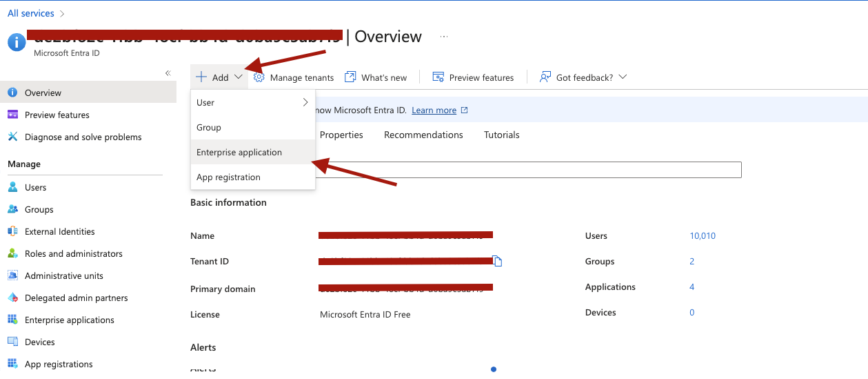Viewport: 868px width, 379px height.
Task: Copy Tenant ID using the copy icon
Action: click(x=497, y=261)
